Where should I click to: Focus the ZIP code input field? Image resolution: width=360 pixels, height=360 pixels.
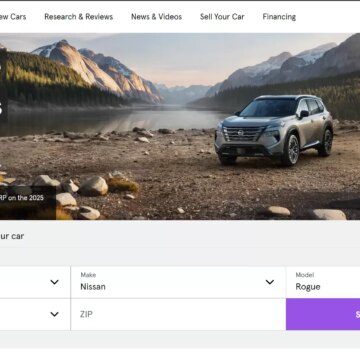pos(178,314)
